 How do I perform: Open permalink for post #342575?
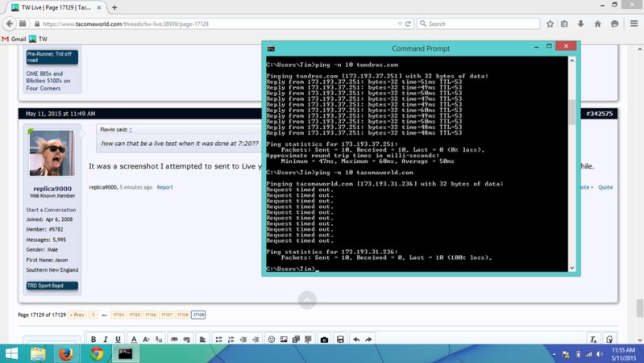600,114
